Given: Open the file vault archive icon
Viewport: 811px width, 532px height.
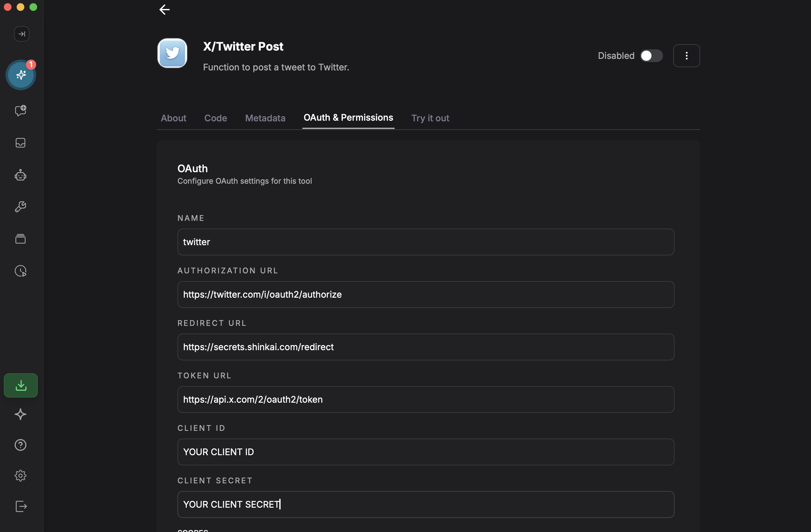Looking at the screenshot, I should point(20,238).
